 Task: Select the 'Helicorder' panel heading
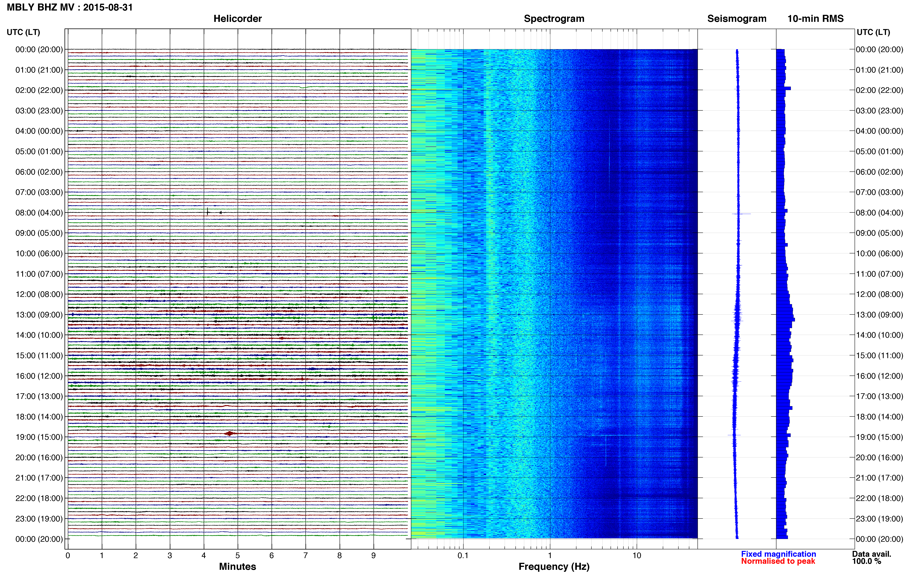click(x=238, y=19)
